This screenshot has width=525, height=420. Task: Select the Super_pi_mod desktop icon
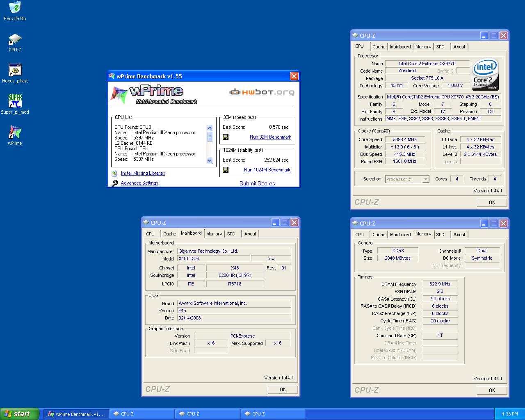(x=15, y=101)
